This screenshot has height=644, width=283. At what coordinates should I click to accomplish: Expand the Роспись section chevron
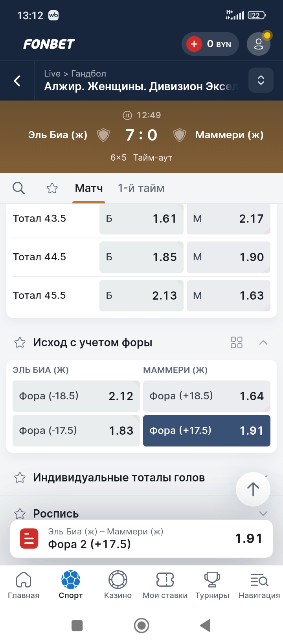(x=263, y=513)
